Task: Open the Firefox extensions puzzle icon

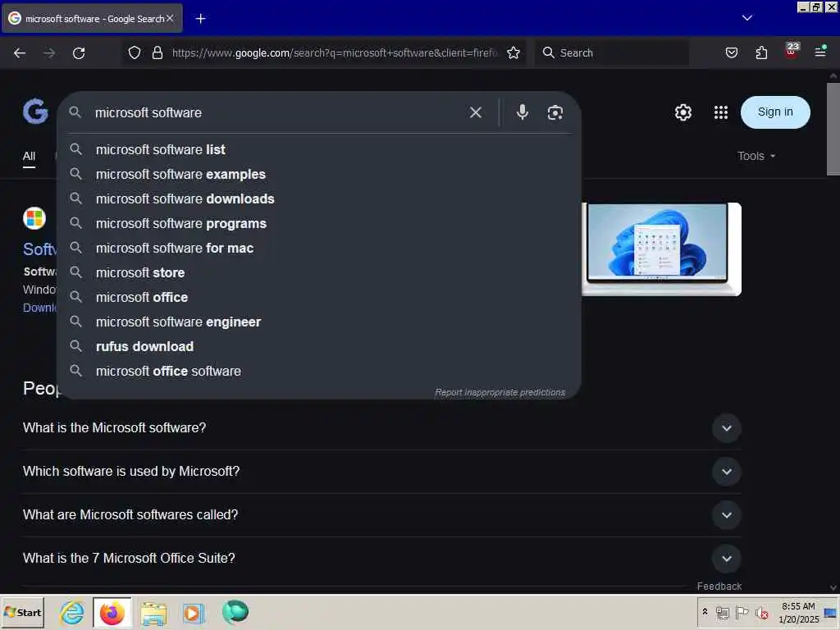Action: coord(761,52)
